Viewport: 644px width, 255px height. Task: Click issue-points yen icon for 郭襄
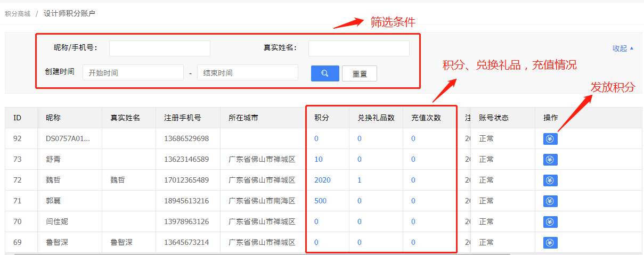click(x=550, y=201)
